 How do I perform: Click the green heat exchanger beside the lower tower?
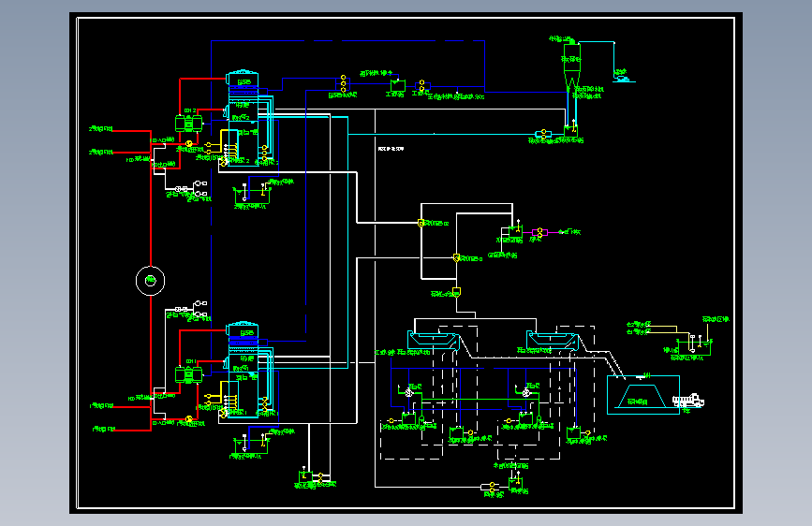point(188,374)
